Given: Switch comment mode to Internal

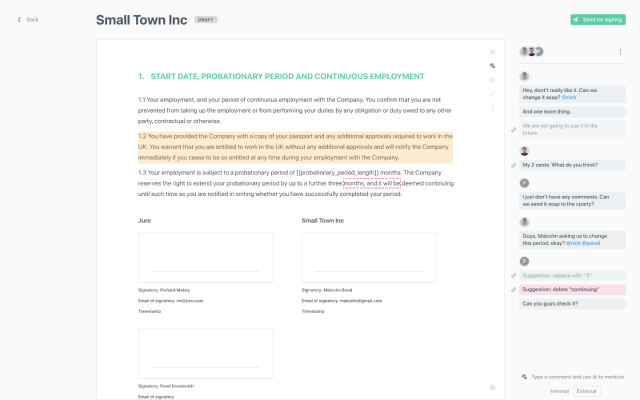Looking at the screenshot, I should coord(560,391).
